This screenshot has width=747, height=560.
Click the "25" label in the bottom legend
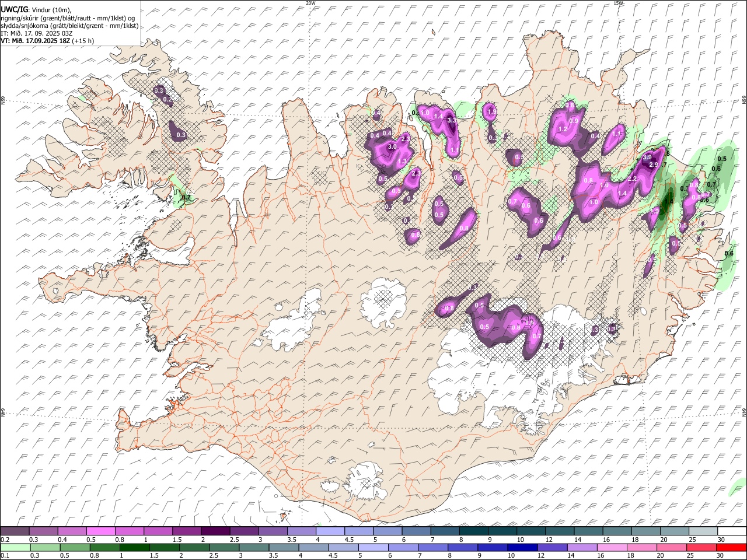[690, 556]
